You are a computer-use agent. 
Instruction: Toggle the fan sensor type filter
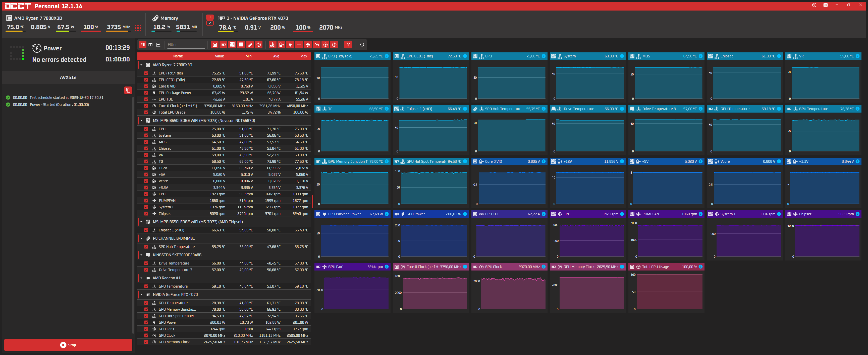308,45
